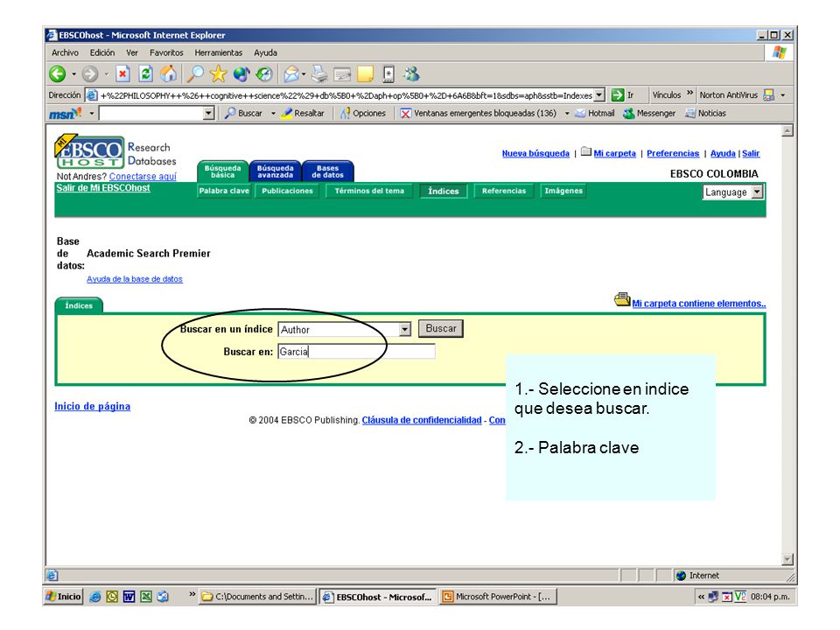Expand the Vínculos links chevron

point(690,94)
